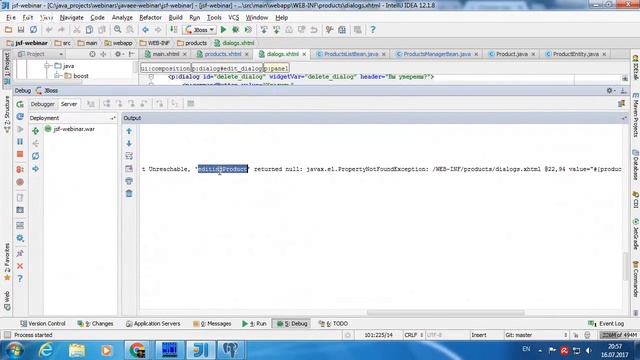640x360 pixels.
Task: Click the Copy icon in the toolbar
Action: (89, 30)
